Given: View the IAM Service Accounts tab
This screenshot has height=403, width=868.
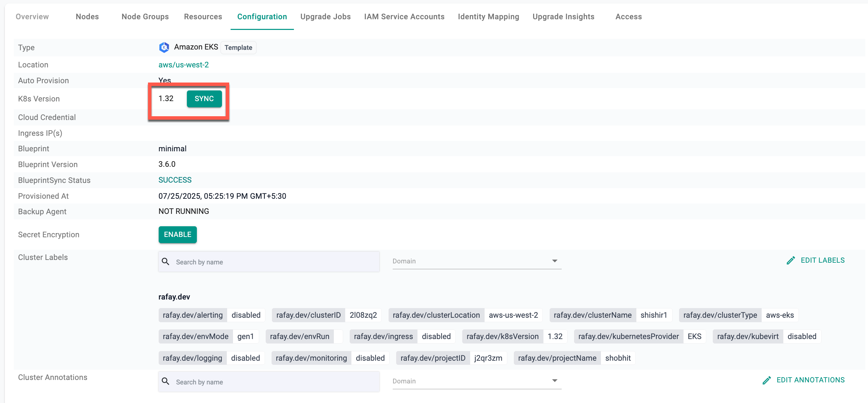Looking at the screenshot, I should 404,17.
